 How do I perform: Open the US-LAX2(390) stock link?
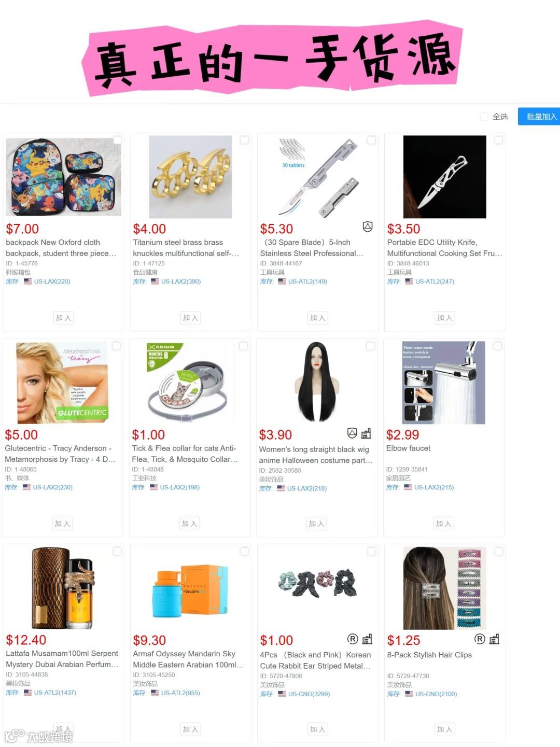tap(181, 281)
